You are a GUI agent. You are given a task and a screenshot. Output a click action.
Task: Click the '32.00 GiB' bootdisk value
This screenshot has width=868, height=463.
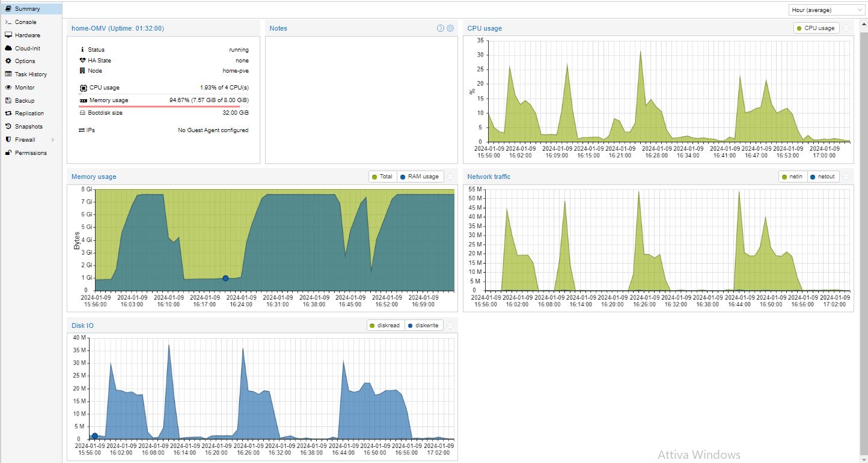235,113
